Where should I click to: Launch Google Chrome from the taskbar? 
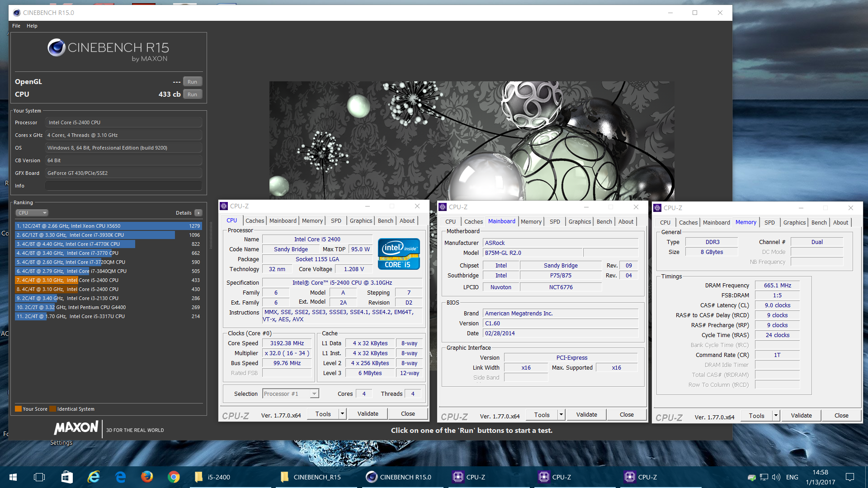[174, 477]
